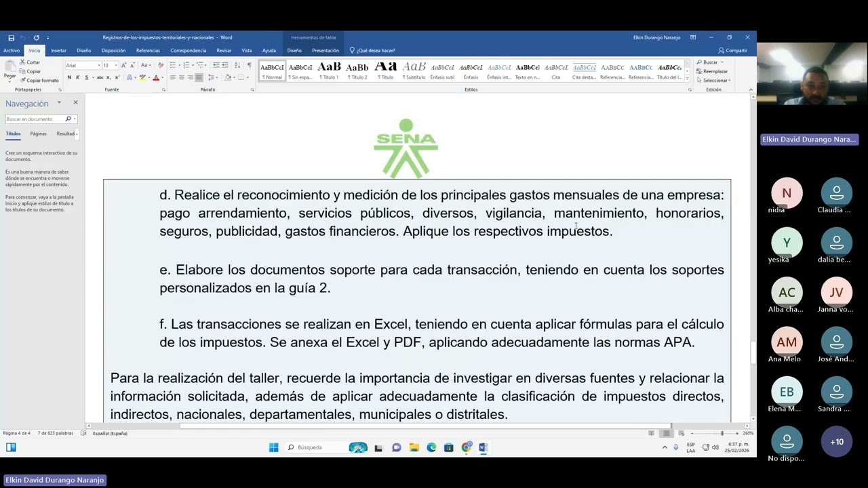Align text right icon
The width and height of the screenshot is (868, 488).
click(190, 77)
